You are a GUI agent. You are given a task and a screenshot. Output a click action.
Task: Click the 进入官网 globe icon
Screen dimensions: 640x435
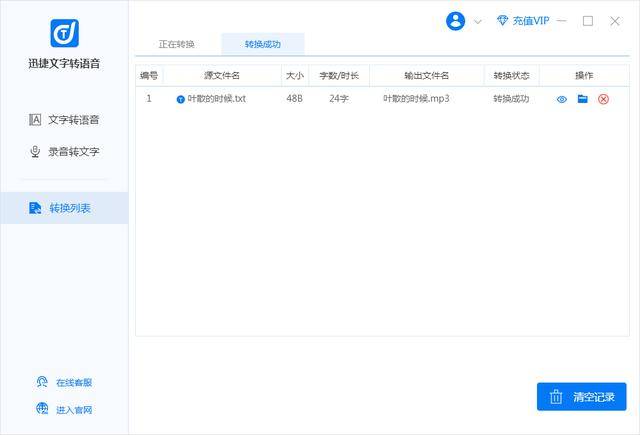click(42, 408)
